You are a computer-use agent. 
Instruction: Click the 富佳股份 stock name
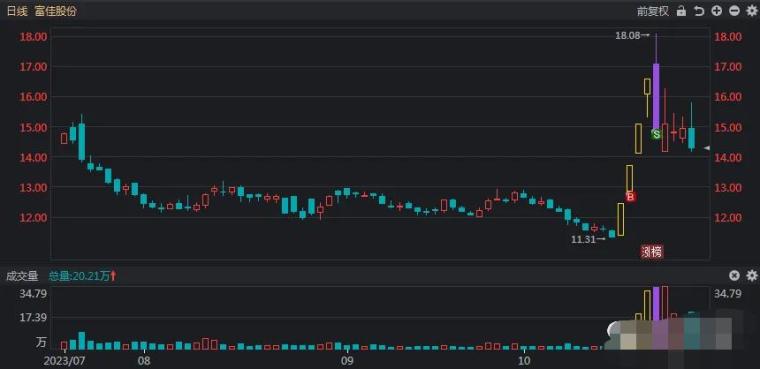click(56, 11)
